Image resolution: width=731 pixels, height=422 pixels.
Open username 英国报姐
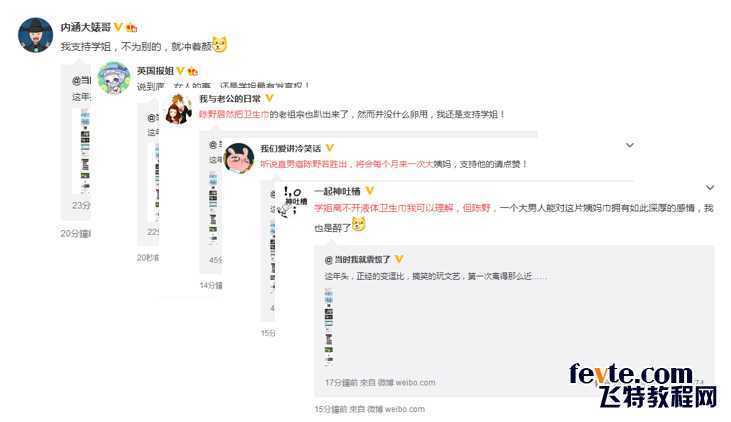(155, 70)
